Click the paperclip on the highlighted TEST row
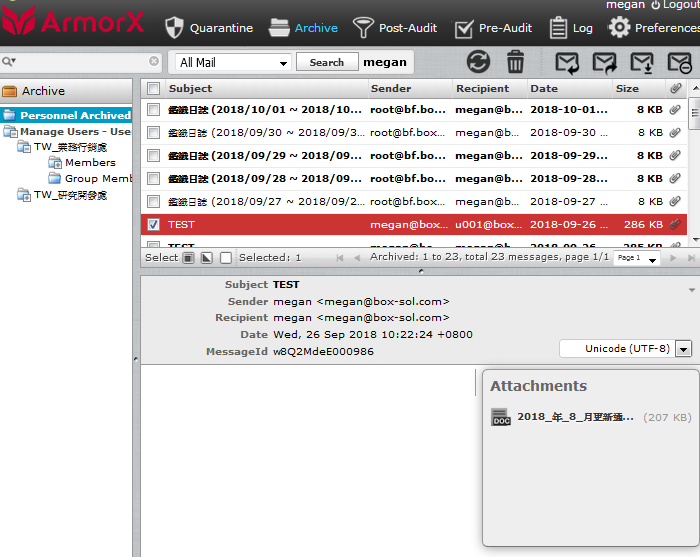 (675, 224)
